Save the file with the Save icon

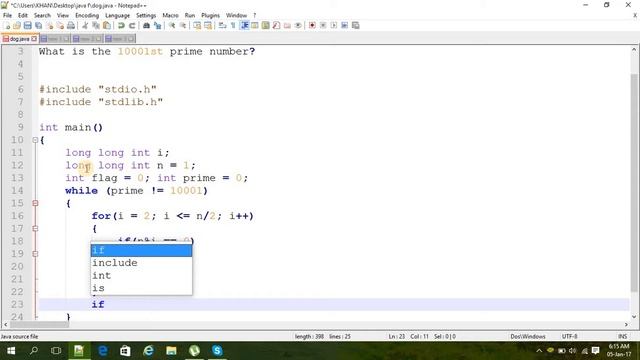pyautogui.click(x=27, y=26)
